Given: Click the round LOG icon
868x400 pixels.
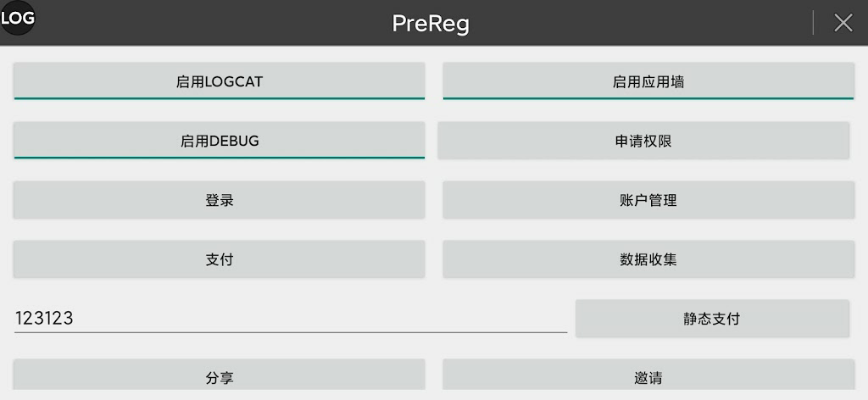Looking at the screenshot, I should tap(18, 18).
